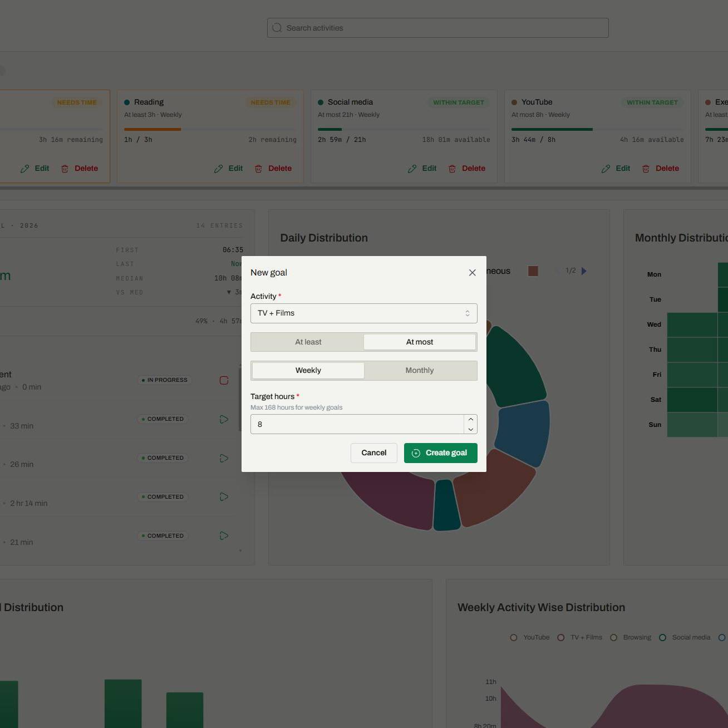Click the brown legend color swatch
Image resolution: width=728 pixels, height=728 pixels.
coord(533,271)
